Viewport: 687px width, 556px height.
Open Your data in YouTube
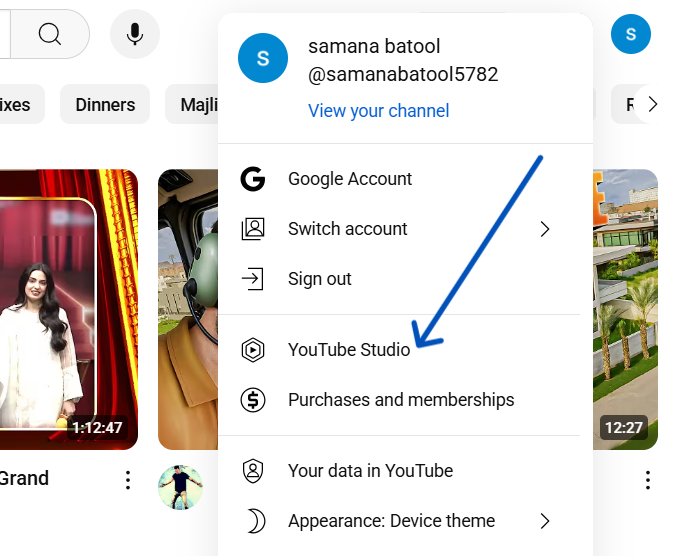click(399, 471)
